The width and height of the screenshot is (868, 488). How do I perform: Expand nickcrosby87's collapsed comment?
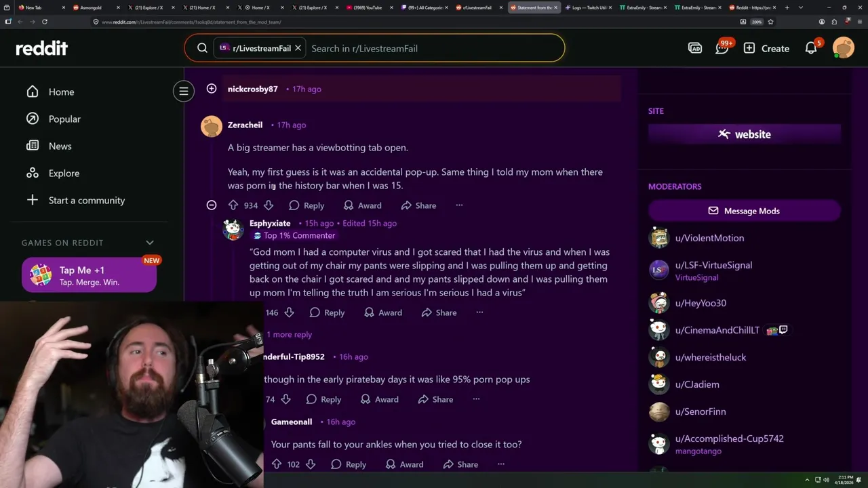point(212,89)
